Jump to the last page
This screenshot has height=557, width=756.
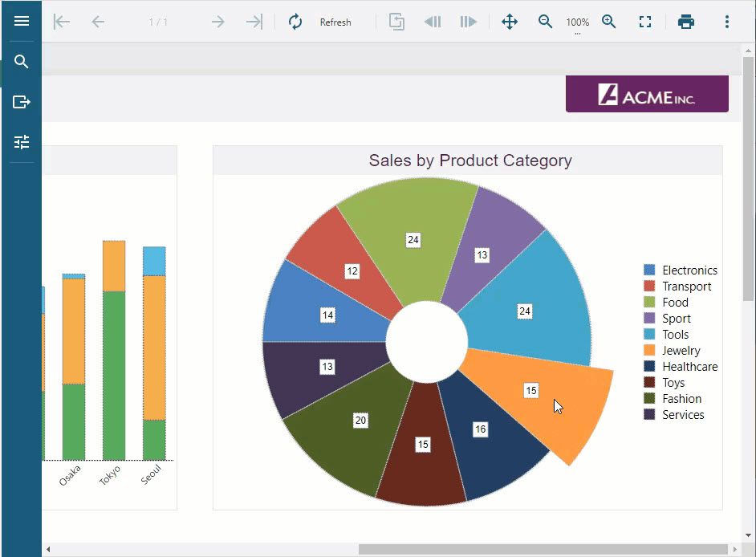pos(254,22)
